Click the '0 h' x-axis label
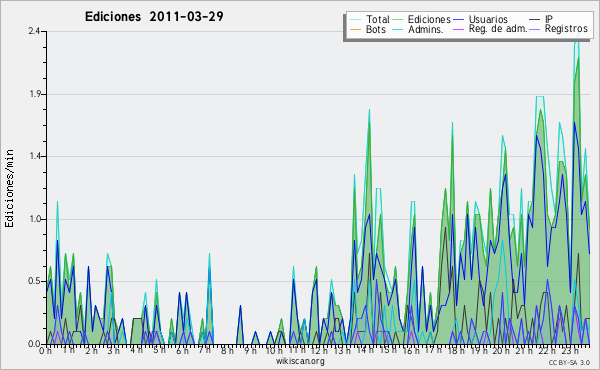This screenshot has height=370, width=600. point(45,351)
